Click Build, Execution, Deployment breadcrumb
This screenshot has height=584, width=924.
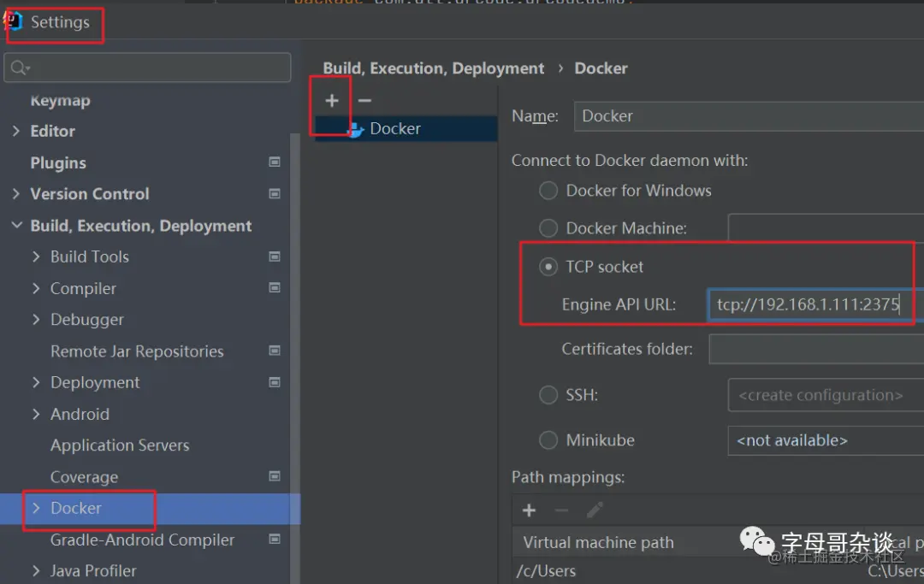click(x=434, y=68)
